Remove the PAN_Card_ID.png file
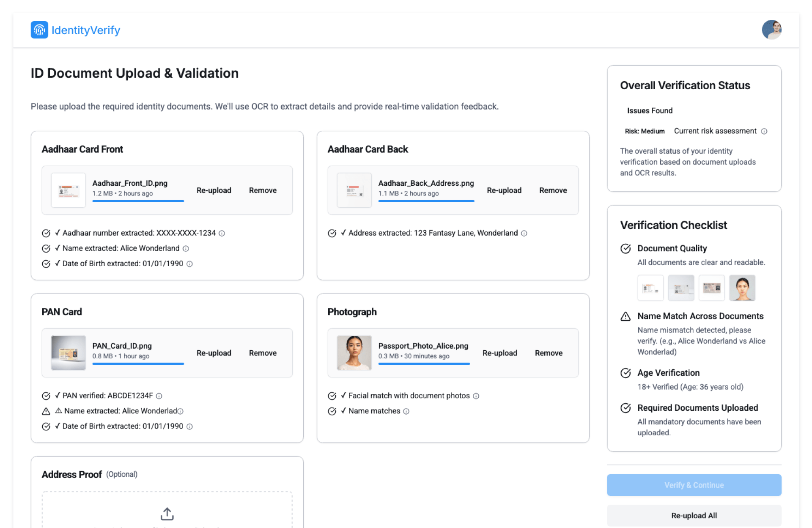 [263, 353]
